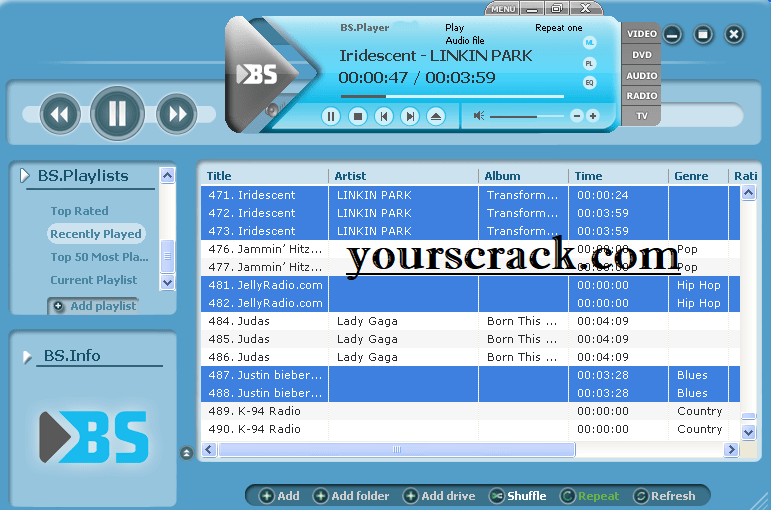Skip to the previous track icon
Image resolution: width=771 pixels, height=510 pixels.
tap(384, 117)
